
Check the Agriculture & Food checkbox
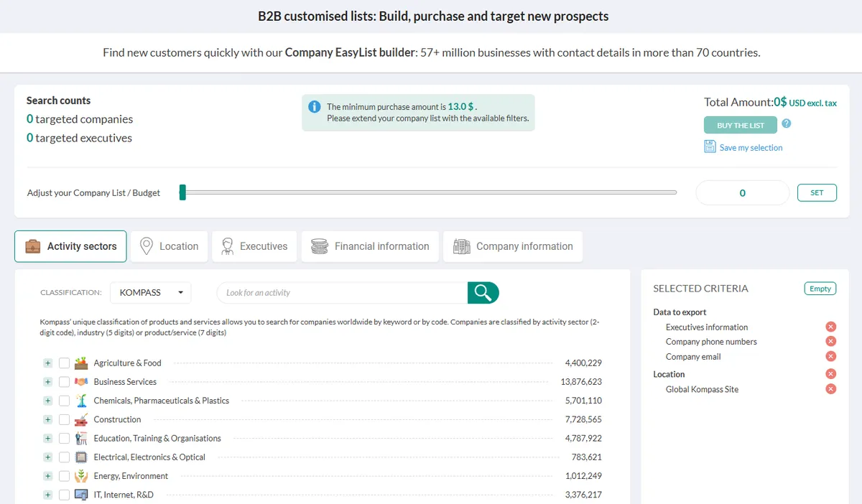(x=65, y=363)
